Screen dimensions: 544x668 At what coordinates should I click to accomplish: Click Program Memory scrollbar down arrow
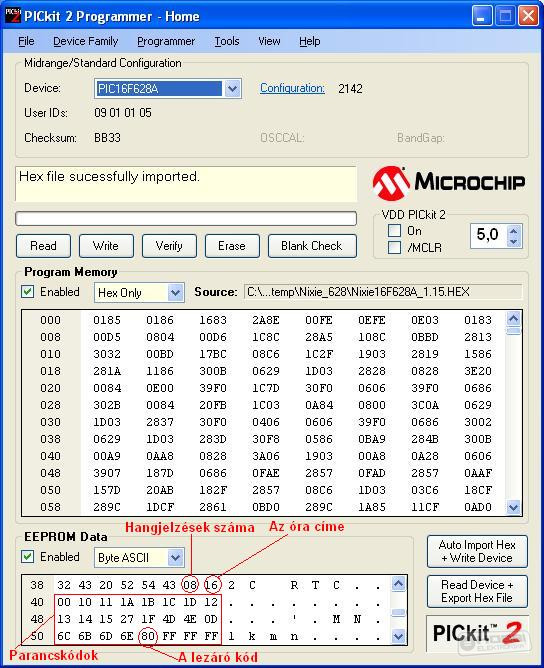(514, 507)
